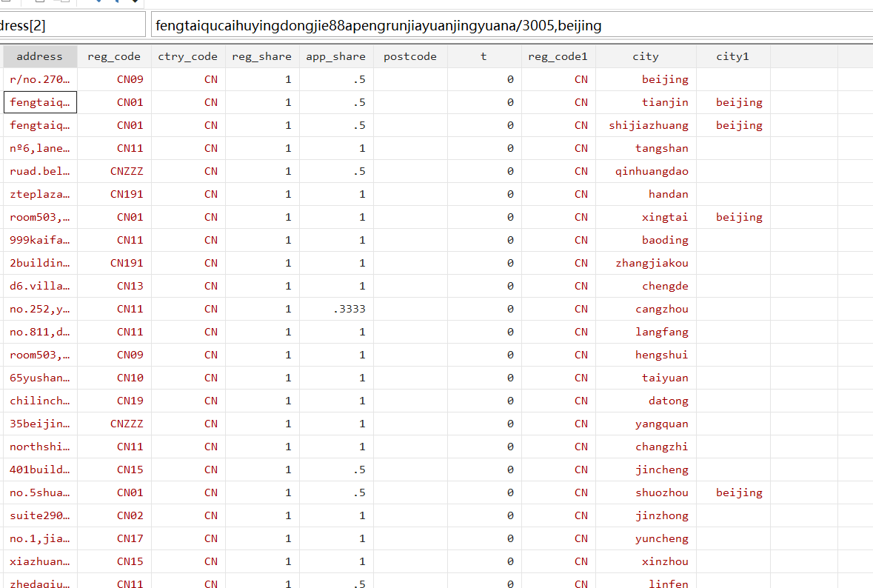Select address cell 'no.1,jia…'
Viewport: 873px width, 588px height.
pos(40,538)
